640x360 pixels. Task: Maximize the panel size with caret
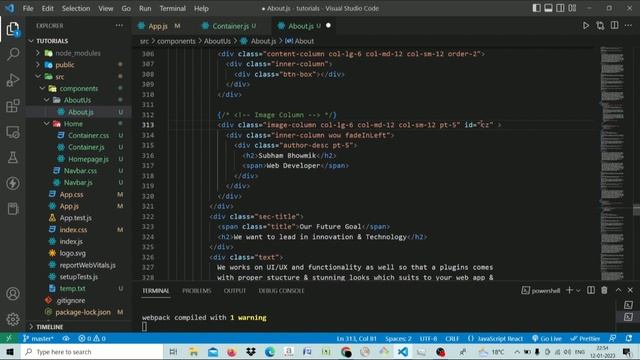coord(618,290)
